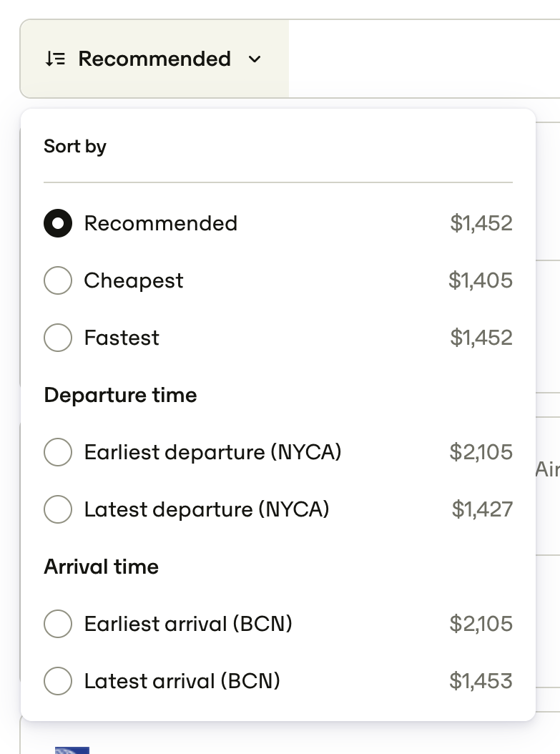Click the "Departure time" section heading
Image resolution: width=560 pixels, height=754 pixels.
pos(120,395)
